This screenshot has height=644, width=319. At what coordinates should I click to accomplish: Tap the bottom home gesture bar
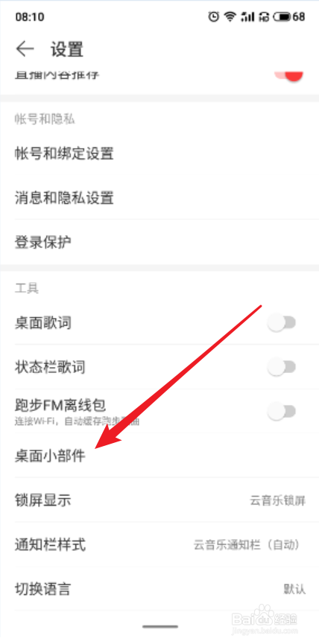[x=160, y=627]
